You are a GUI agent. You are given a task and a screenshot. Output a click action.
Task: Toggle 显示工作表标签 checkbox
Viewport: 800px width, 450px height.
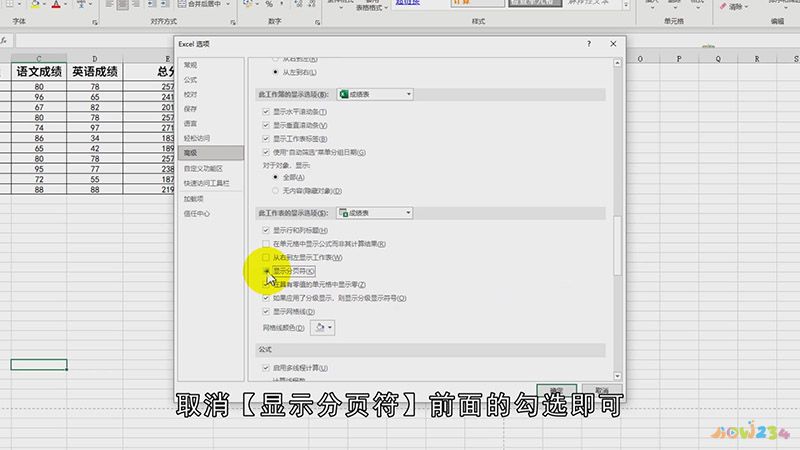pyautogui.click(x=266, y=138)
